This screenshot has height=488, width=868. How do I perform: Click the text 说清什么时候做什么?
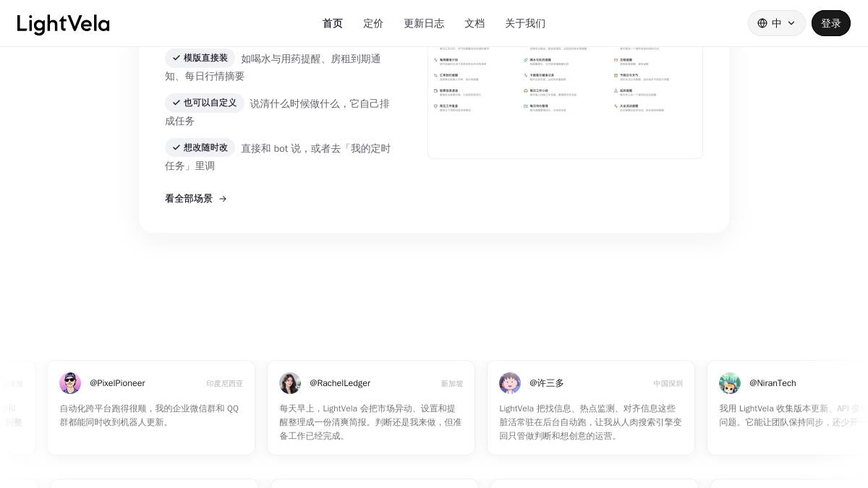coord(294,103)
